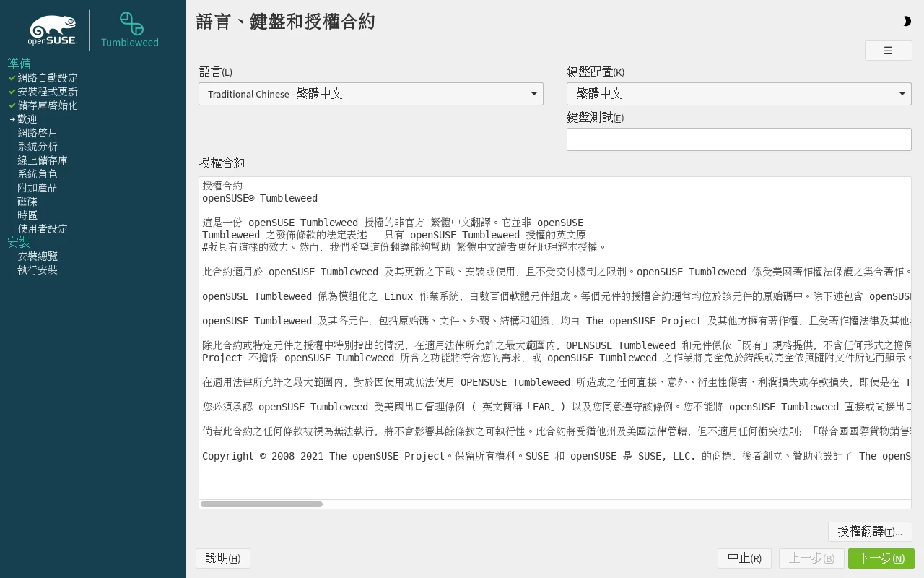Select 執行安裝 in the sidebar
Viewport: 924px width, 578px height.
pos(38,270)
